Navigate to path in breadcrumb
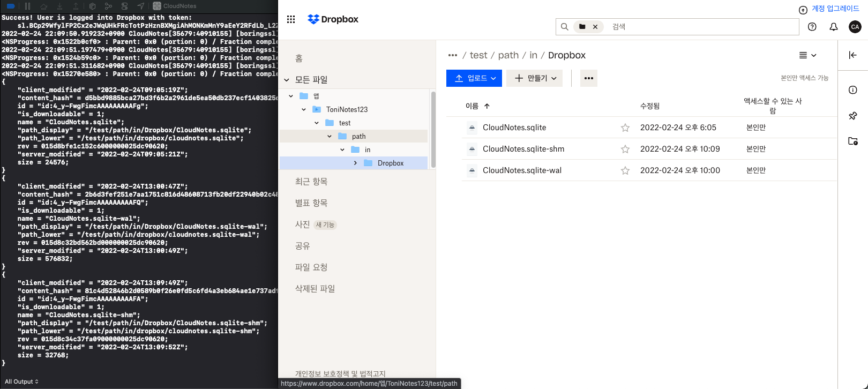Screen dimensions: 868x389 (508, 55)
